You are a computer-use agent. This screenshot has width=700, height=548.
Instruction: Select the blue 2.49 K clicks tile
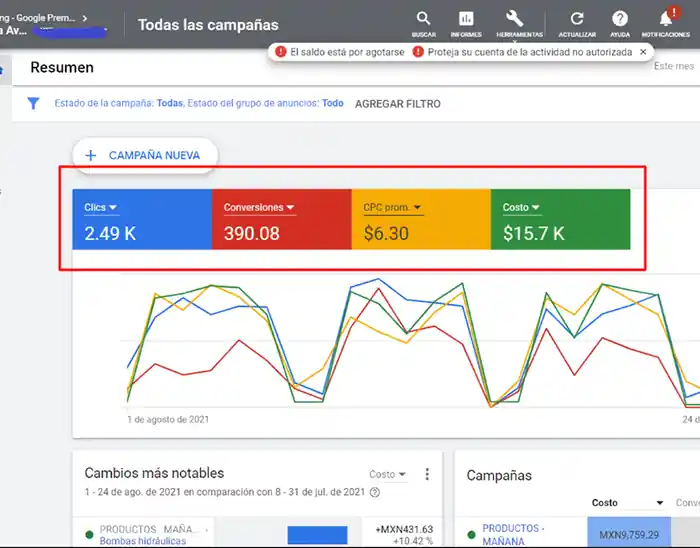(x=142, y=219)
